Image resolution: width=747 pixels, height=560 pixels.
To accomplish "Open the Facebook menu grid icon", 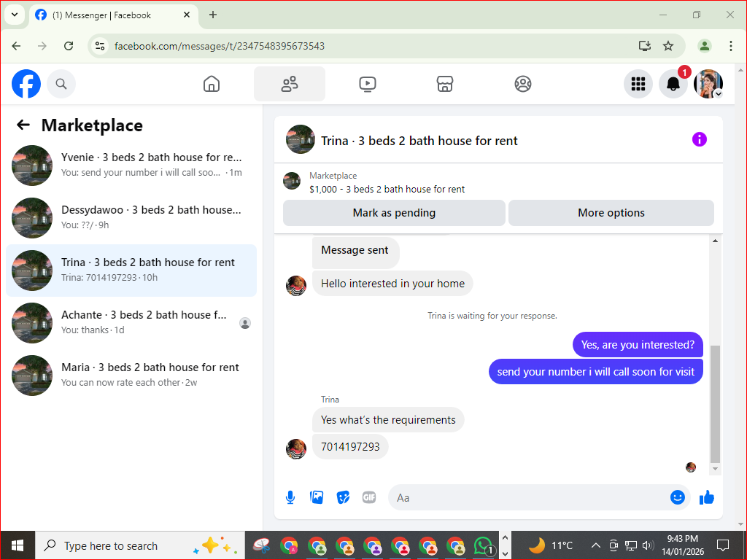I will (x=638, y=84).
